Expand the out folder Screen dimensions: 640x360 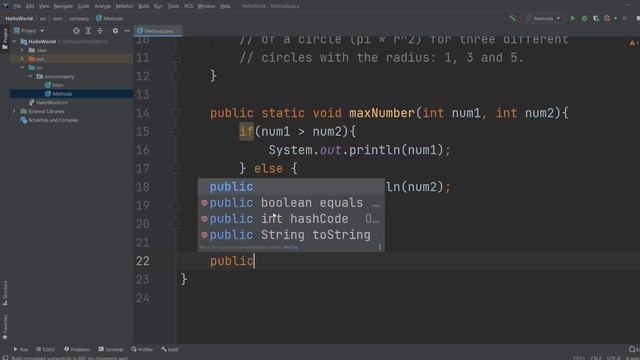tap(22, 59)
